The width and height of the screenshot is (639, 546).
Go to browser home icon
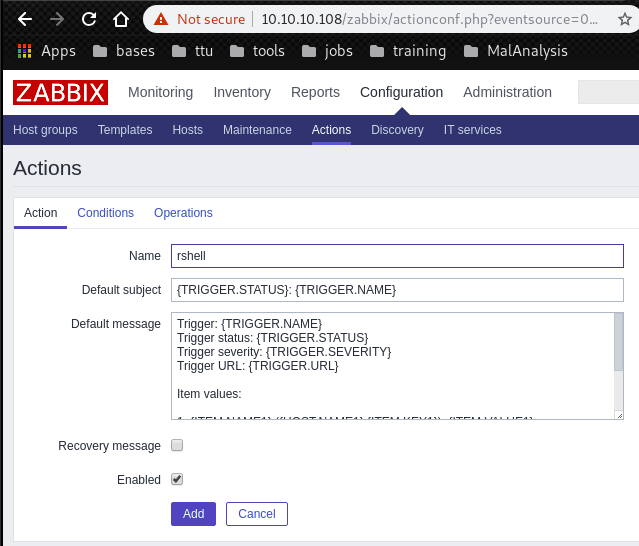coord(121,19)
